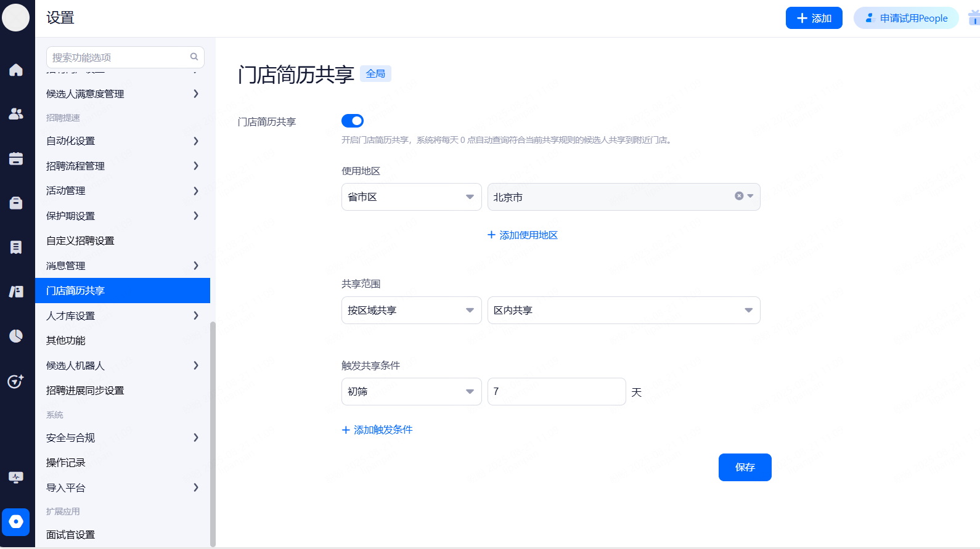Expand the 区内共享 dropdown
This screenshot has width=980, height=549.
[x=623, y=311]
